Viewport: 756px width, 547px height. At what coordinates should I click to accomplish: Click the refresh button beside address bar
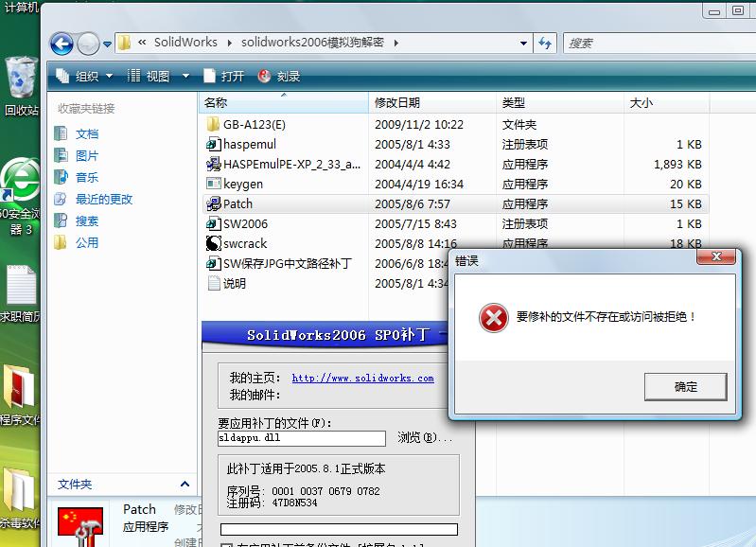545,43
